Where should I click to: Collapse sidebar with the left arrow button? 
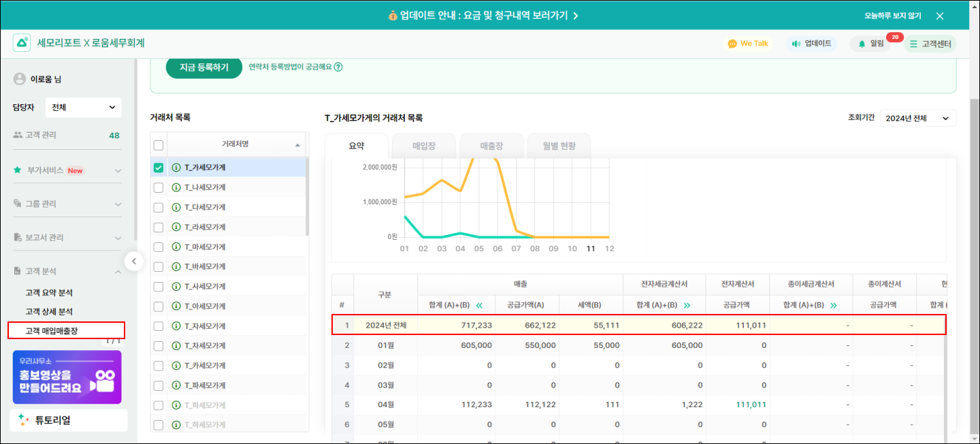(x=134, y=261)
